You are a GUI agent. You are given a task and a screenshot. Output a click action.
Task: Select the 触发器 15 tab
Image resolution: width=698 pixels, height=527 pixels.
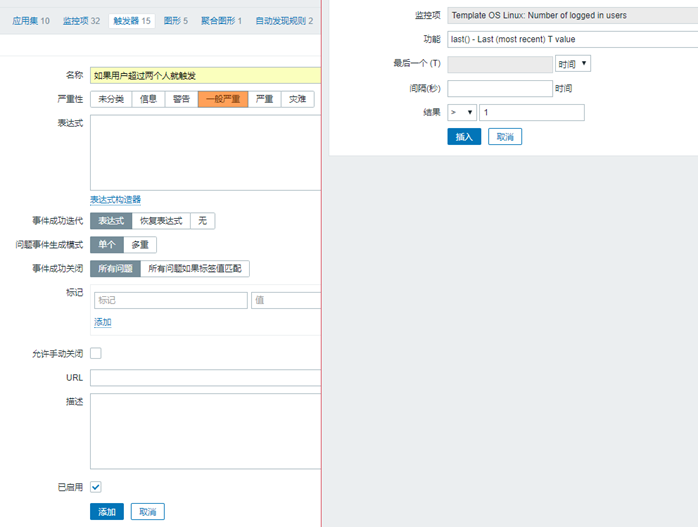click(x=132, y=20)
